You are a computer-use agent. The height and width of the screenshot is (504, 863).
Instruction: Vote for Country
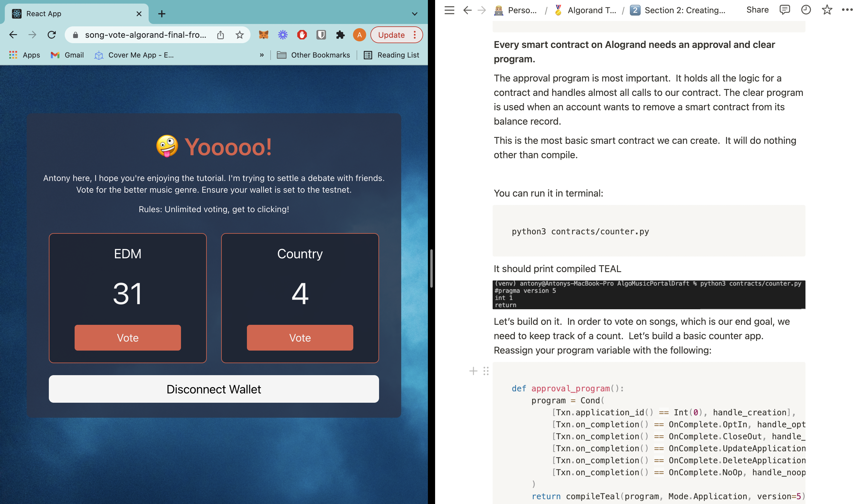[300, 338]
